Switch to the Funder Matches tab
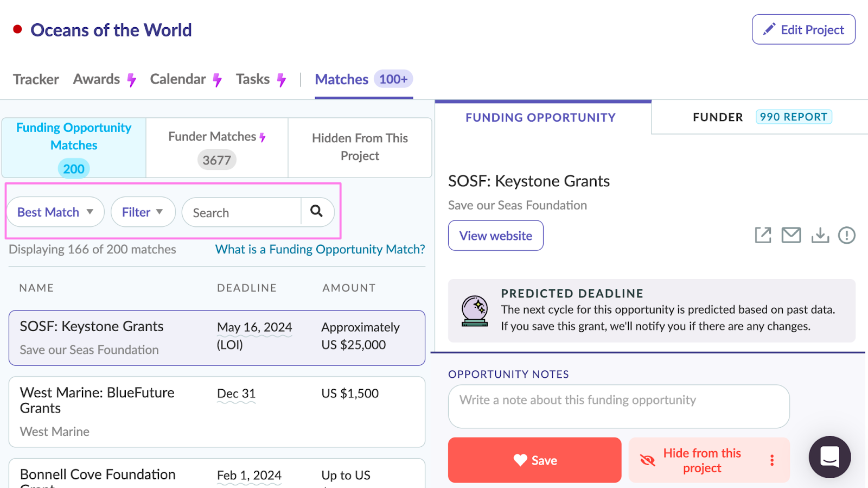This screenshot has height=488, width=868. click(217, 148)
